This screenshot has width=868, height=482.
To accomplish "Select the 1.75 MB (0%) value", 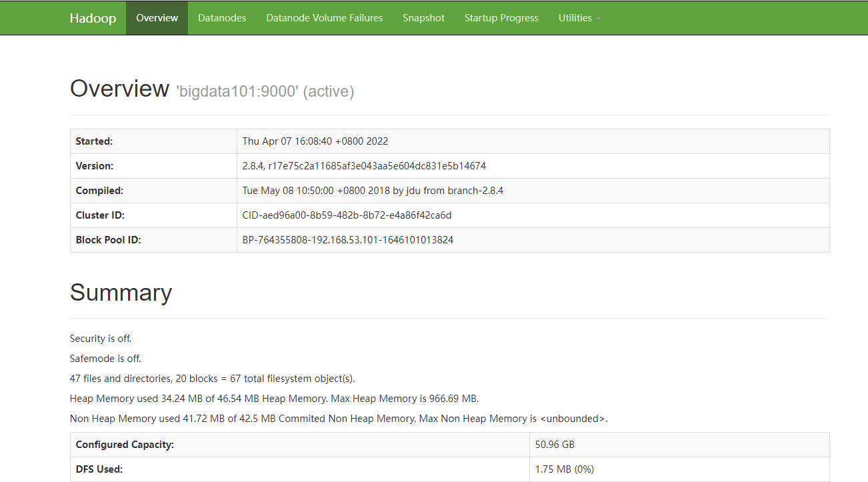I will (565, 469).
